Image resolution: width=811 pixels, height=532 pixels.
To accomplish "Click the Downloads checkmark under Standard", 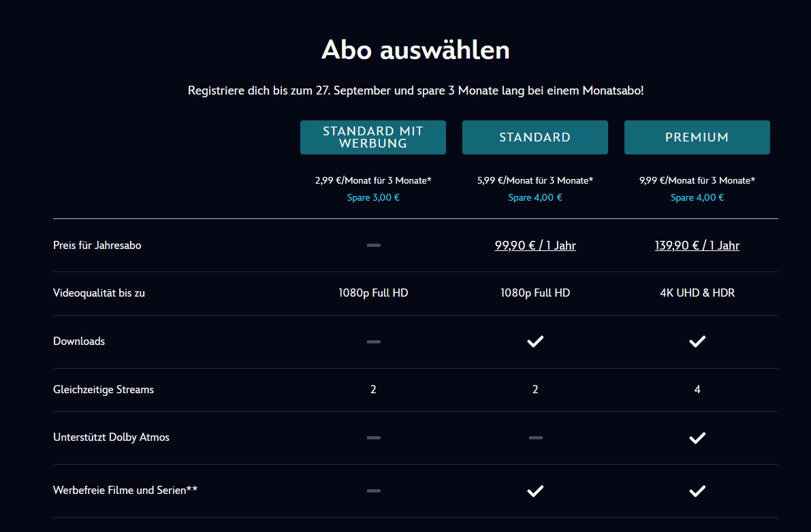I will click(535, 342).
